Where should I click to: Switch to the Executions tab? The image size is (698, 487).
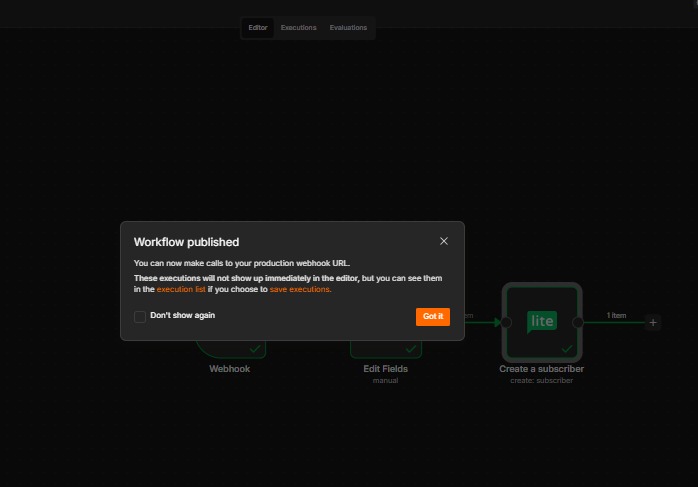[x=298, y=28]
